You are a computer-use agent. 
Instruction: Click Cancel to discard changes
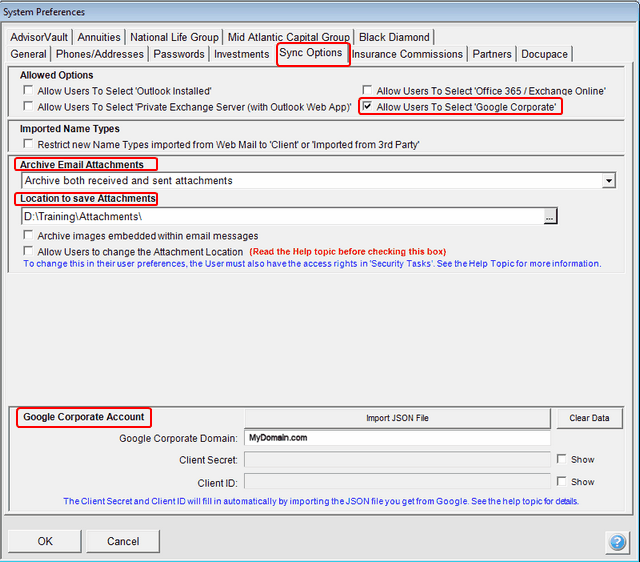pyautogui.click(x=123, y=541)
